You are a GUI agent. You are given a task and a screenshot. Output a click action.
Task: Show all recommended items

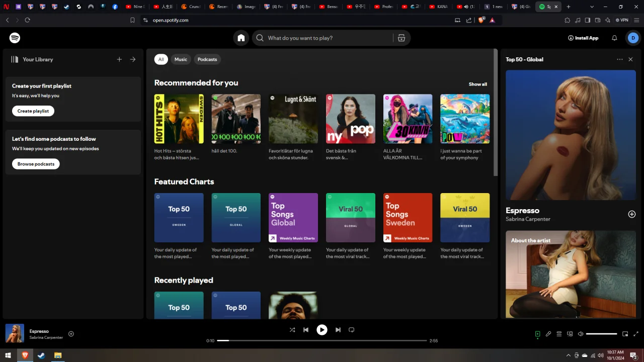coord(478,84)
